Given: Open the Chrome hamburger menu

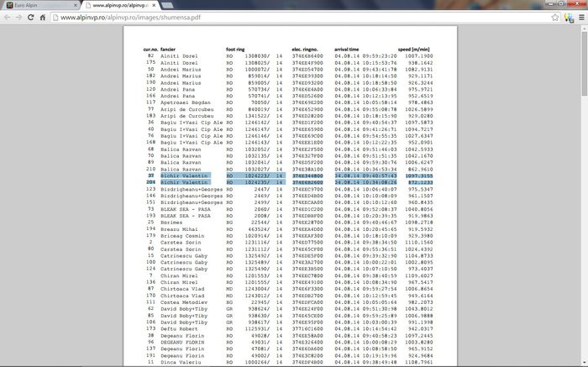Looking at the screenshot, I should click(x=580, y=17).
